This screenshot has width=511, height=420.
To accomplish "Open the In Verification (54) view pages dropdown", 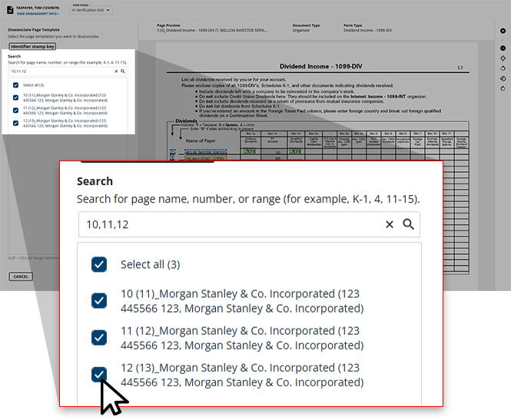I will 91,10.
